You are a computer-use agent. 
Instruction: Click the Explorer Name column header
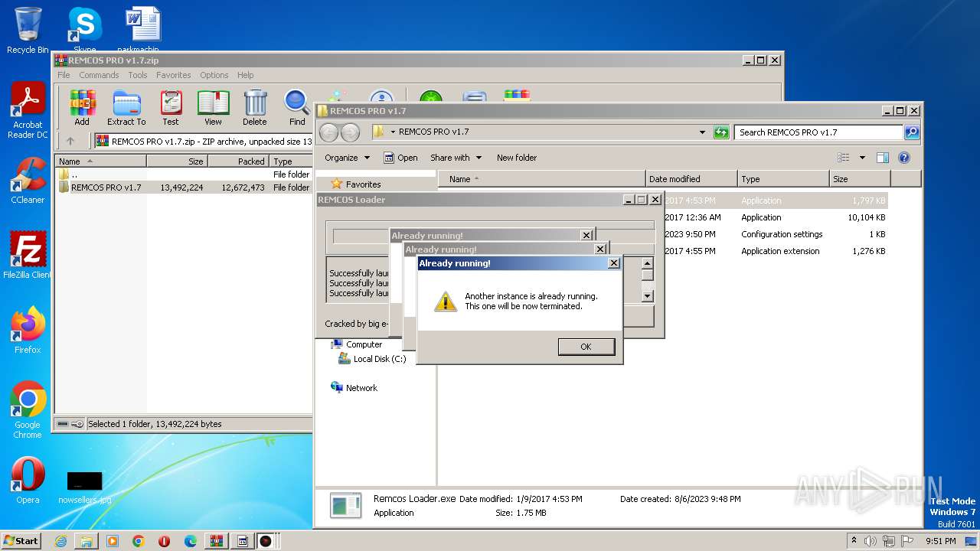pyautogui.click(x=541, y=179)
